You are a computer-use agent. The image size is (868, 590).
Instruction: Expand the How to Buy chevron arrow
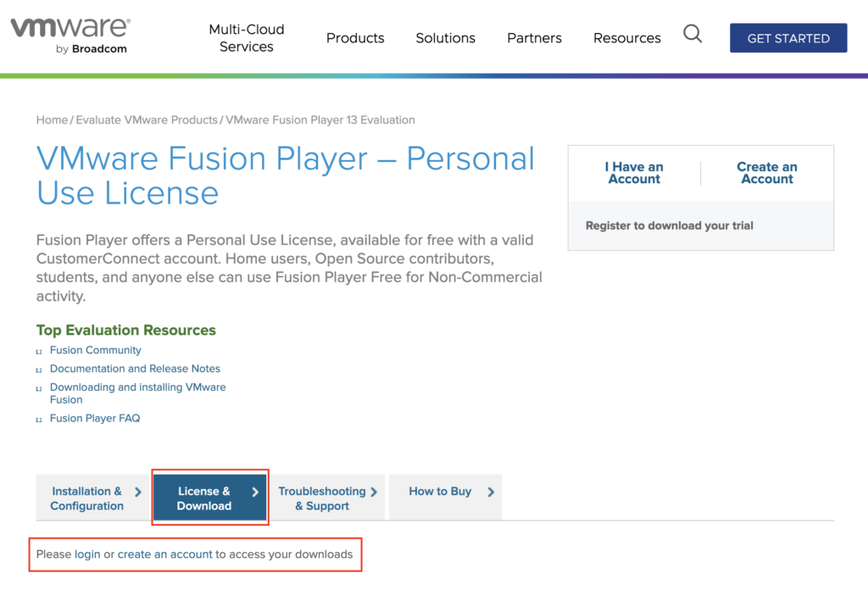491,492
